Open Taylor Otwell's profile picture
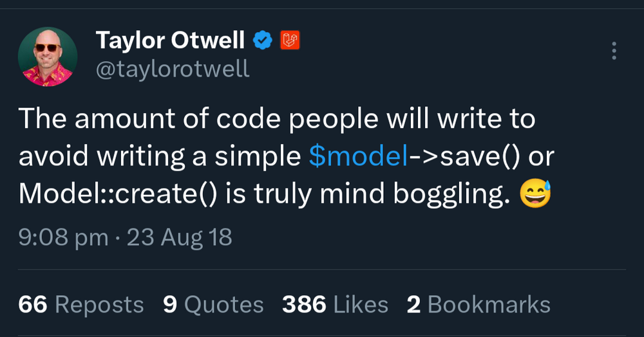The height and width of the screenshot is (337, 644). (48, 57)
